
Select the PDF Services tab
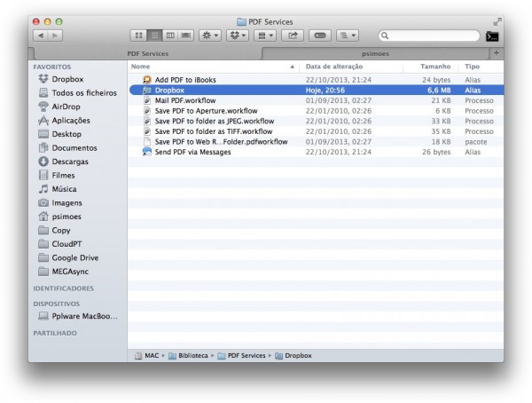point(147,53)
